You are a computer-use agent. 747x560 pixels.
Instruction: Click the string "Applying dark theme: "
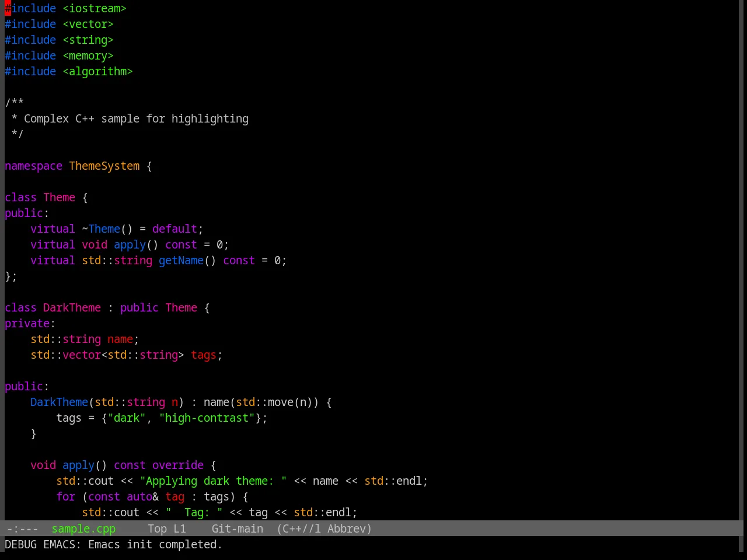pos(213,481)
